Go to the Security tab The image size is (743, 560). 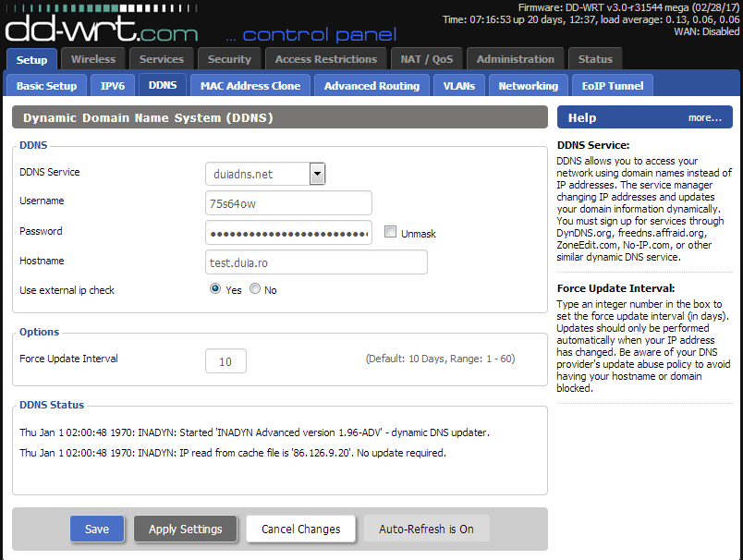(x=229, y=59)
